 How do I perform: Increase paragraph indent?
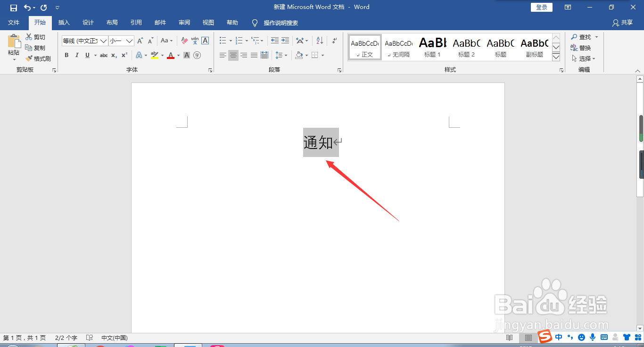coord(285,41)
